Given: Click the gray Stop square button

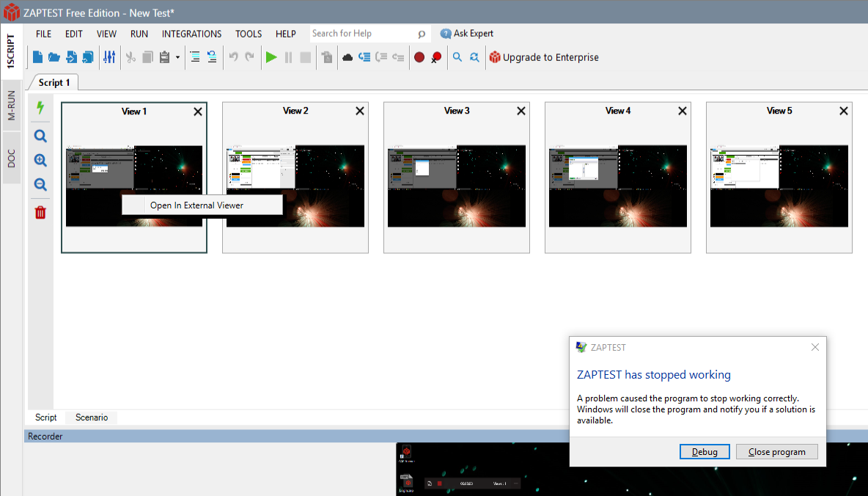Looking at the screenshot, I should click(305, 57).
